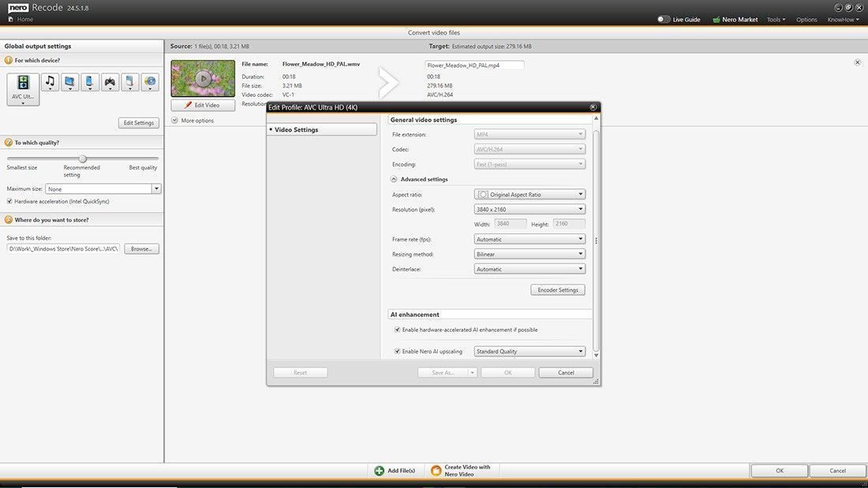Open the Options menu
This screenshot has height=488, width=868.
(x=806, y=20)
